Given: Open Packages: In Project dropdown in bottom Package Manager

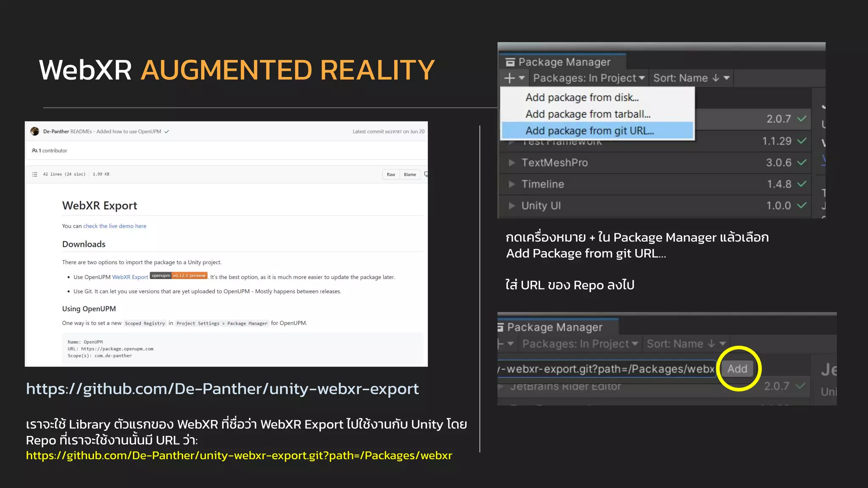Looking at the screenshot, I should coord(580,344).
